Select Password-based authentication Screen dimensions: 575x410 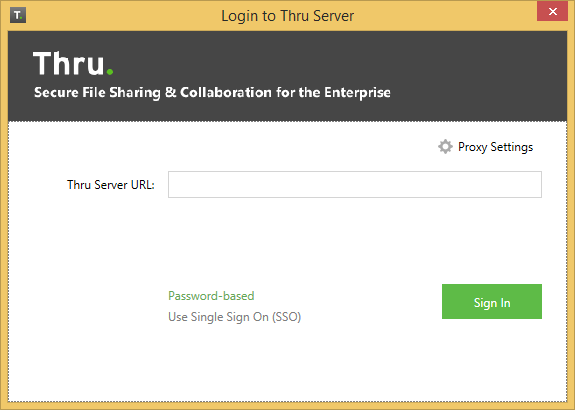(x=211, y=296)
